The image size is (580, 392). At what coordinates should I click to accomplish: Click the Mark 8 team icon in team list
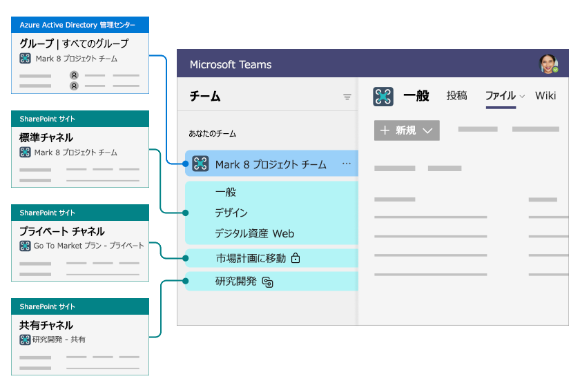pos(200,164)
